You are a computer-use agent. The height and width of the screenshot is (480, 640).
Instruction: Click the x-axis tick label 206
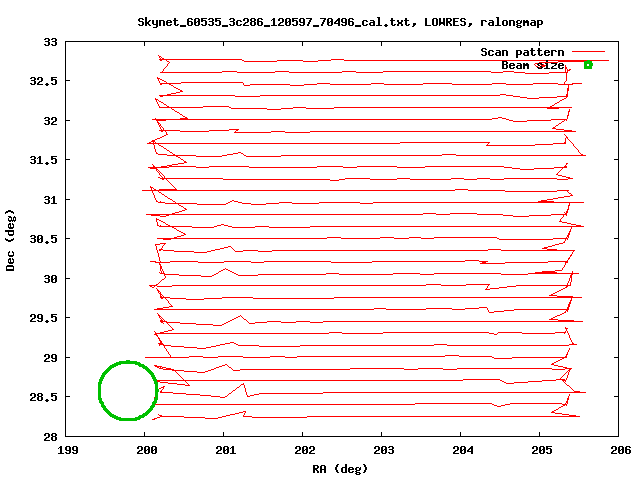click(620, 450)
